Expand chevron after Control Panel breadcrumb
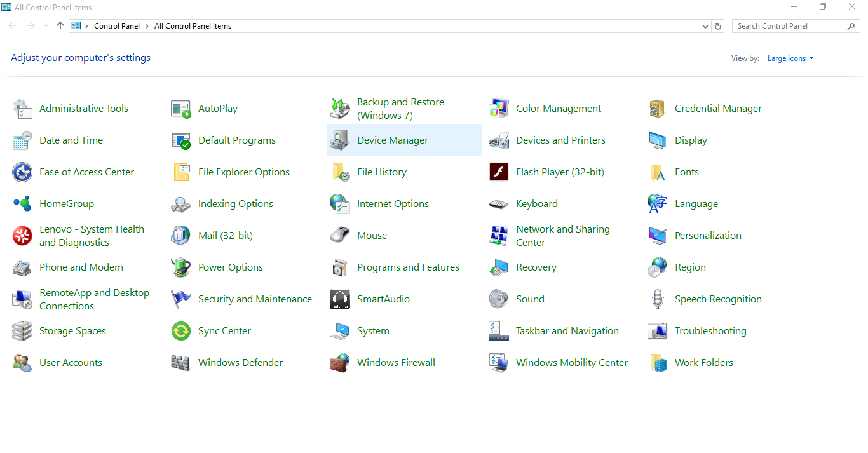Image resolution: width=868 pixels, height=453 pixels. click(147, 26)
